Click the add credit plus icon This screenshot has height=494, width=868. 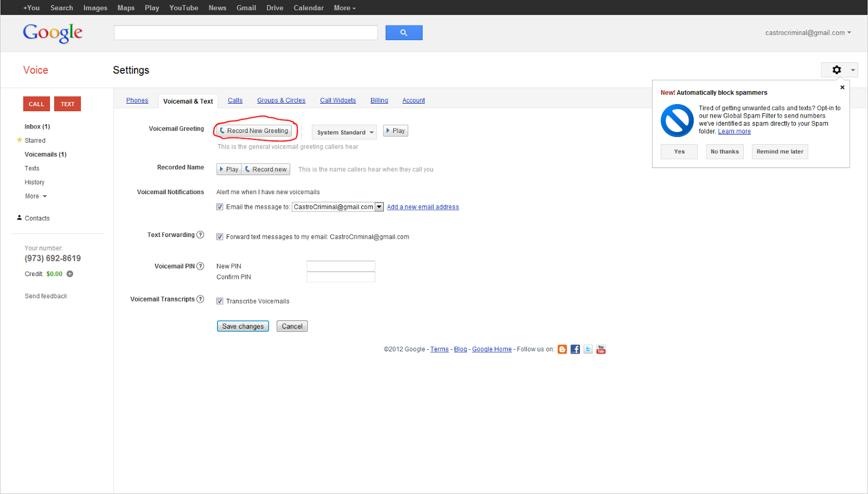(70, 274)
